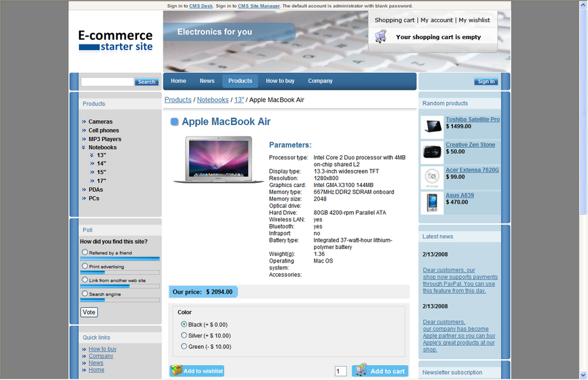Screen dimensions: 588x380
Task: Open the Apple partner news link
Action: coord(459,335)
